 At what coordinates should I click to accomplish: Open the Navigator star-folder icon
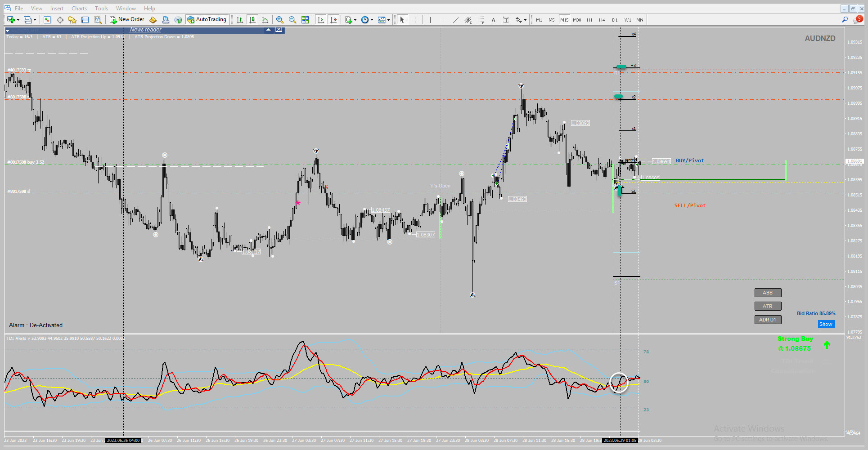pyautogui.click(x=72, y=20)
